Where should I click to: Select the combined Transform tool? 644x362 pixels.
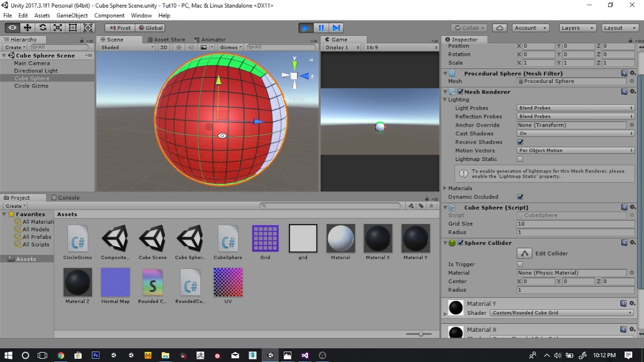pos(88,28)
